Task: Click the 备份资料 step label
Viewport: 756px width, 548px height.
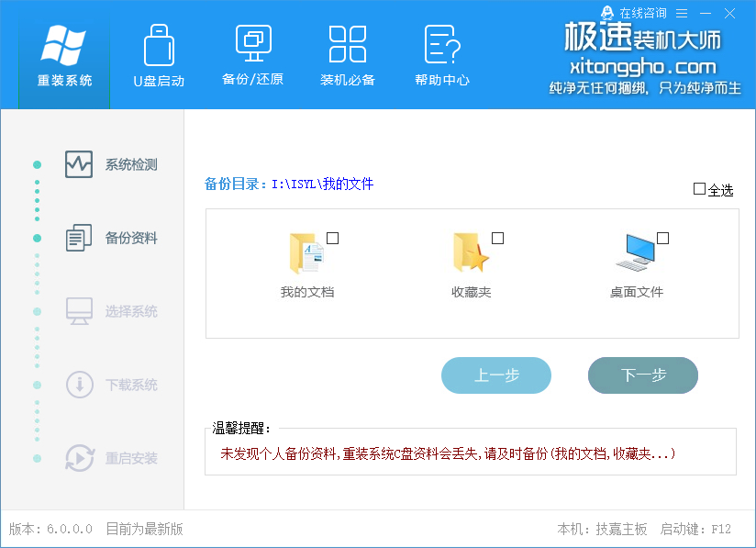Action: point(131,238)
